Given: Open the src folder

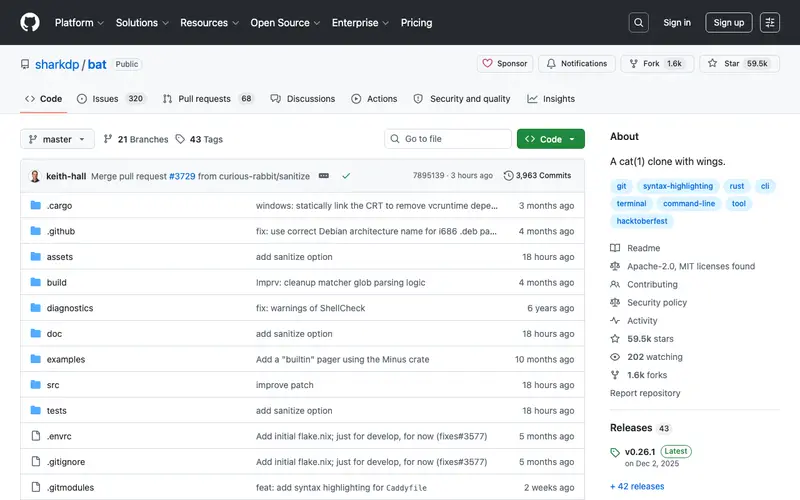Looking at the screenshot, I should click(x=53, y=385).
